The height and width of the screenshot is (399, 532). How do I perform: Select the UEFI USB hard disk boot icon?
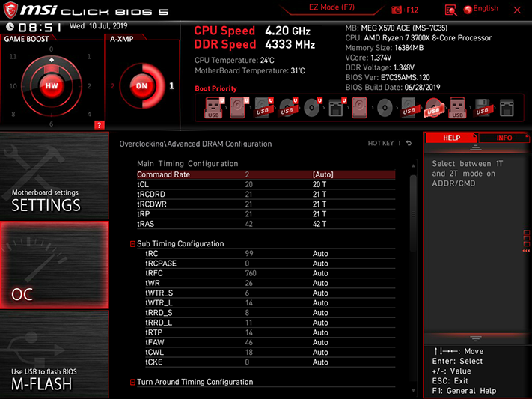[263, 108]
